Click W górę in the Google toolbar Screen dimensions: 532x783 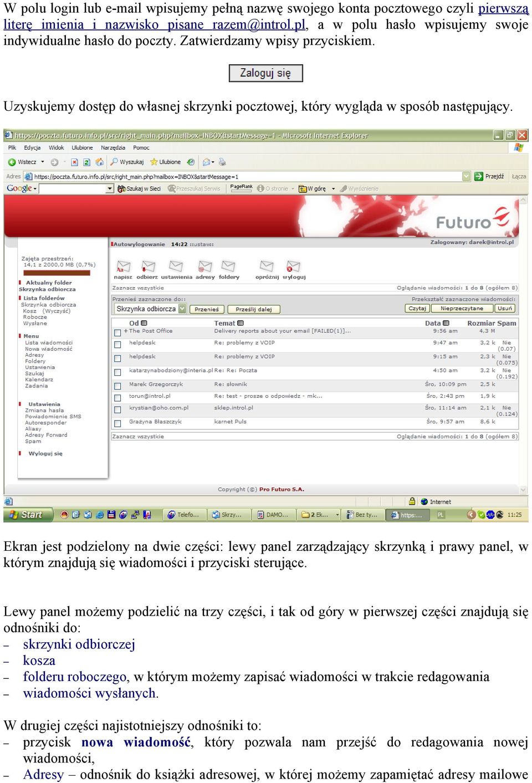point(313,188)
